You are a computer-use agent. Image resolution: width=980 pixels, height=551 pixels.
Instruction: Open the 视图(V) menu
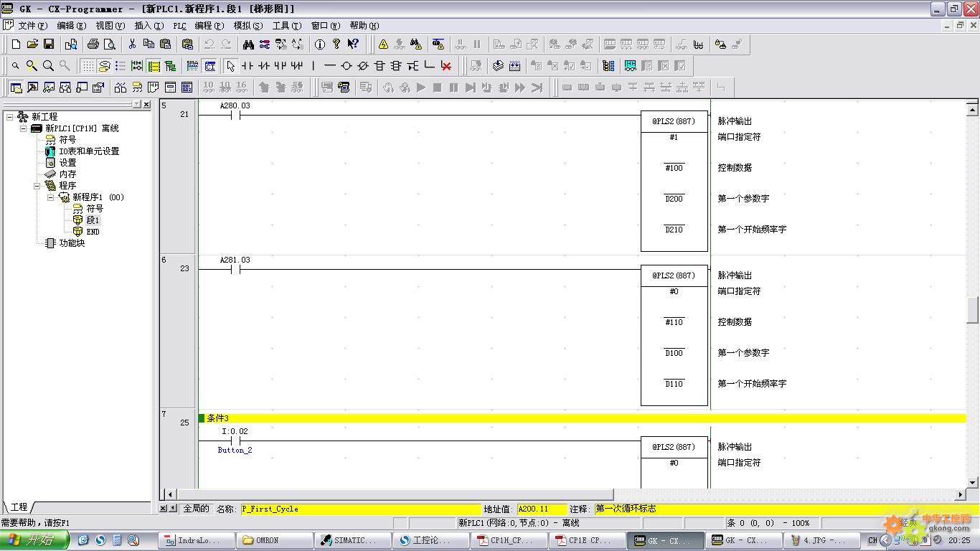tap(110, 26)
